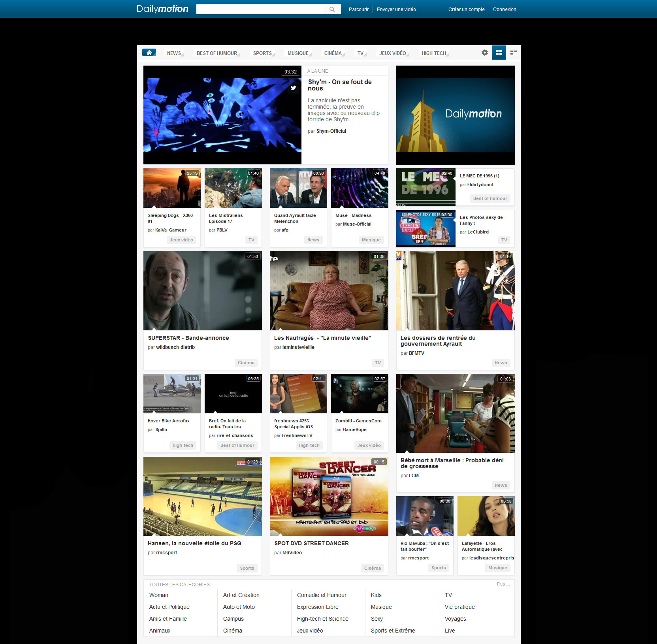Click the 03:32 duration marker on featured video
This screenshot has width=657, height=644.
point(290,72)
